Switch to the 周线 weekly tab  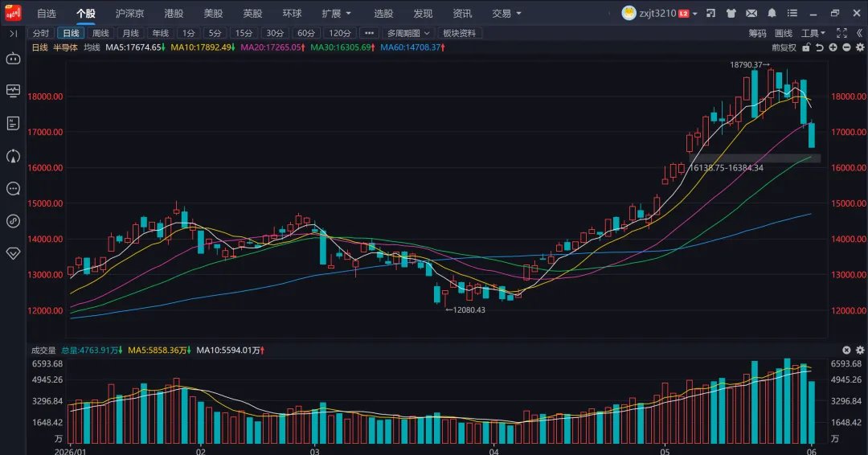[100, 33]
